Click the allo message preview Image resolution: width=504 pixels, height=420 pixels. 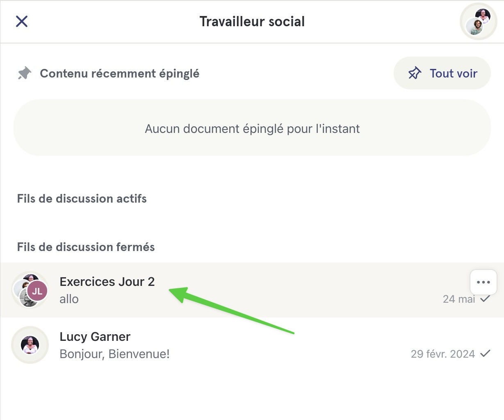coord(69,299)
